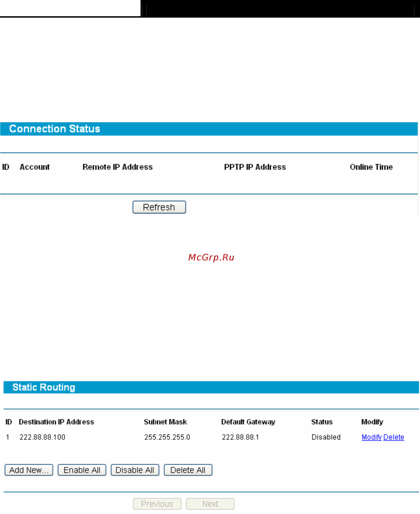Viewport: 420px width, 514px height.
Task: Click the Delete link for route 1
Action: tap(394, 437)
